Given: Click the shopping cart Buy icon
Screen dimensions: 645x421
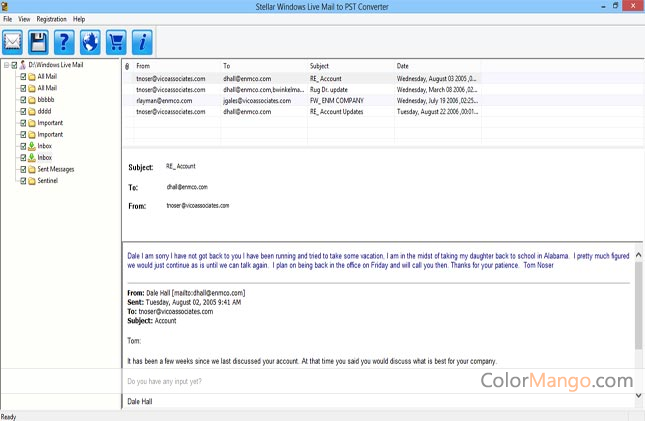Looking at the screenshot, I should 116,42.
